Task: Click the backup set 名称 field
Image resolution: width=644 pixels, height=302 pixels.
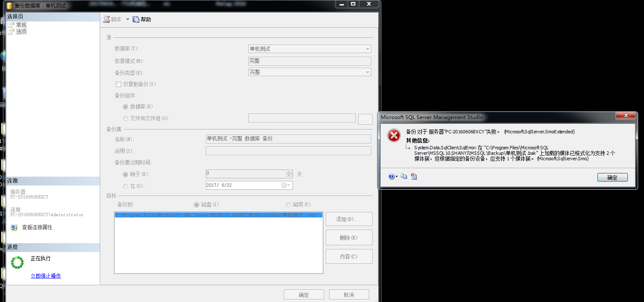Action: pyautogui.click(x=288, y=139)
